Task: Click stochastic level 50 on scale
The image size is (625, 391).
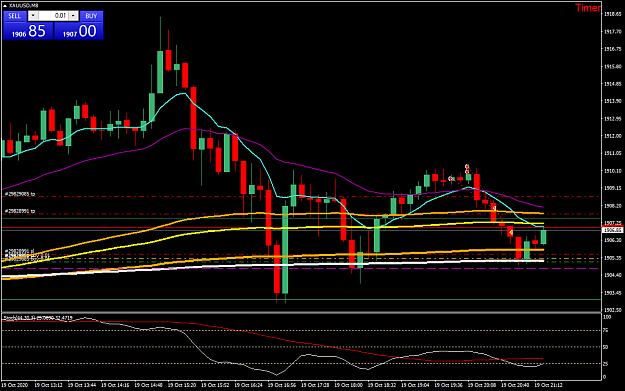Action: point(605,347)
